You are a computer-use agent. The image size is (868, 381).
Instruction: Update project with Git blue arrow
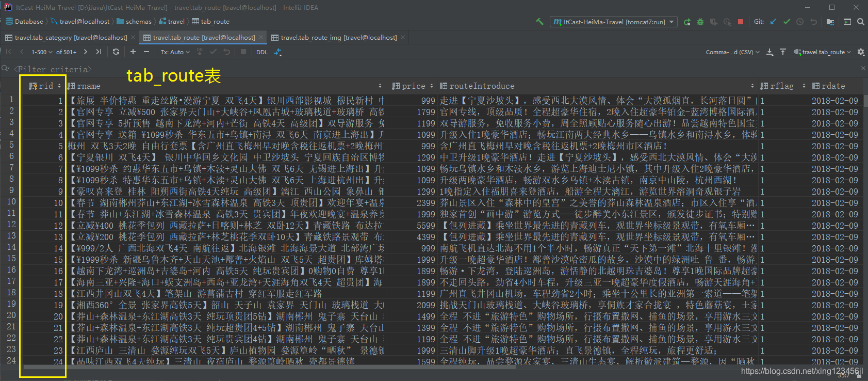(773, 22)
